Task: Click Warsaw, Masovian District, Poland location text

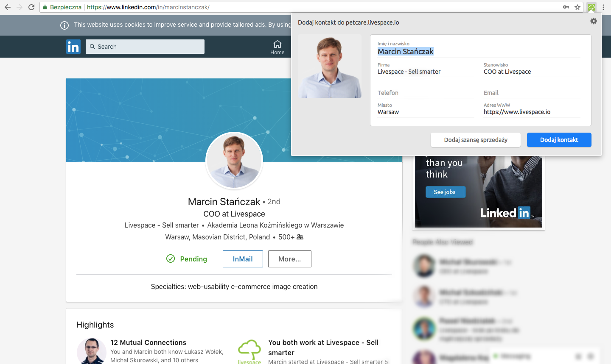Action: click(x=218, y=237)
